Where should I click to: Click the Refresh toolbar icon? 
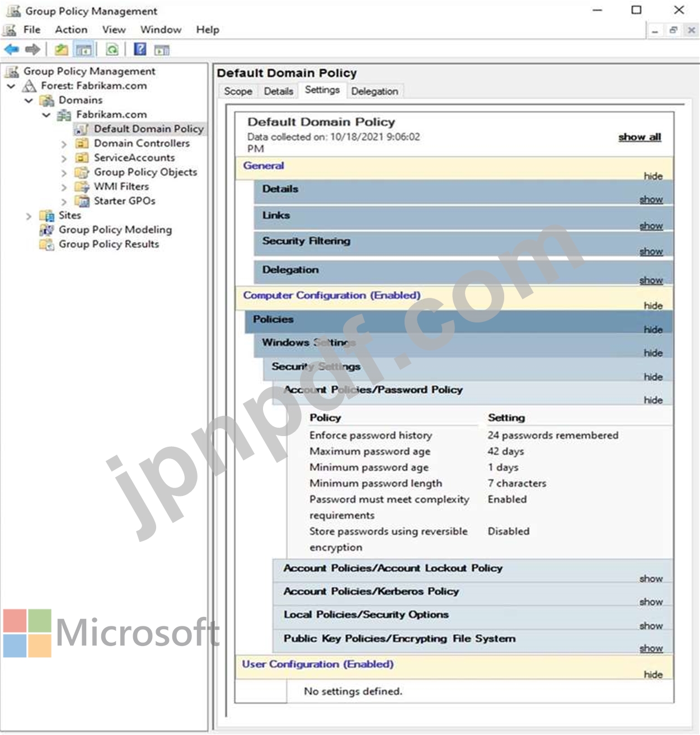point(112,50)
